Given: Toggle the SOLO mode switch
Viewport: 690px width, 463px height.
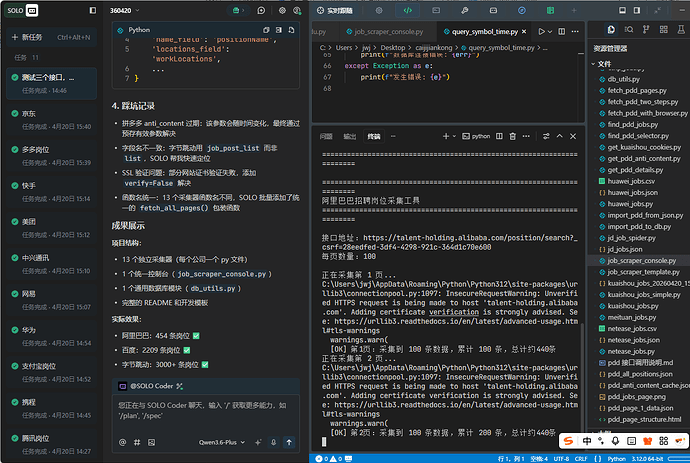Looking at the screenshot, I should [22, 10].
